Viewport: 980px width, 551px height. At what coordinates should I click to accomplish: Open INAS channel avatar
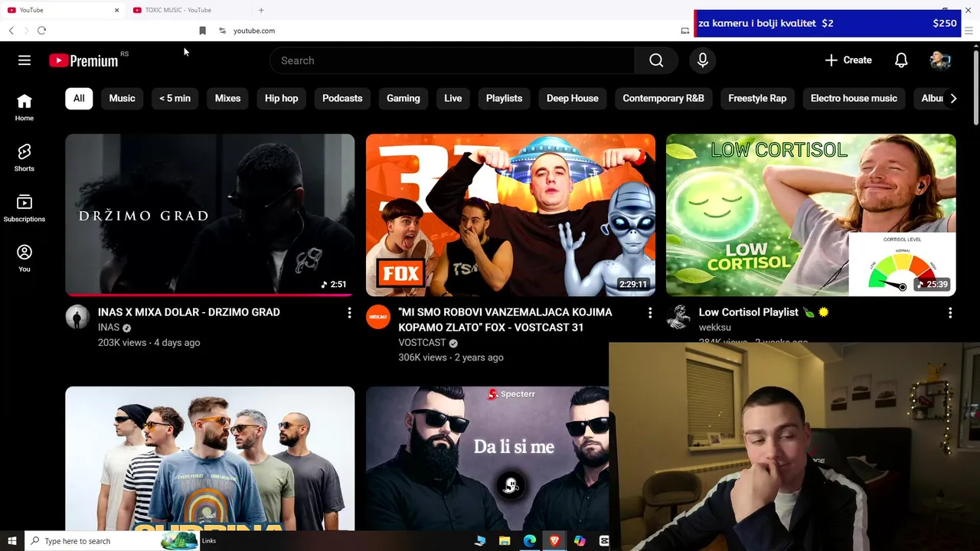[x=77, y=317]
